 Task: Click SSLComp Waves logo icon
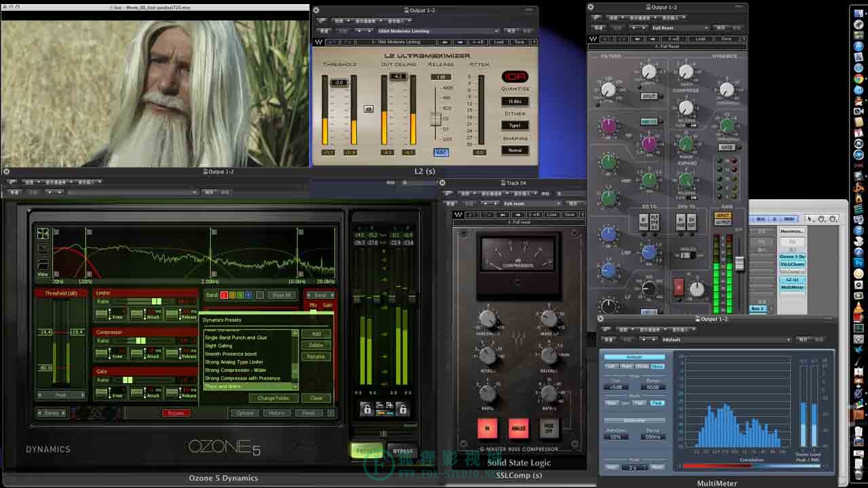point(458,215)
